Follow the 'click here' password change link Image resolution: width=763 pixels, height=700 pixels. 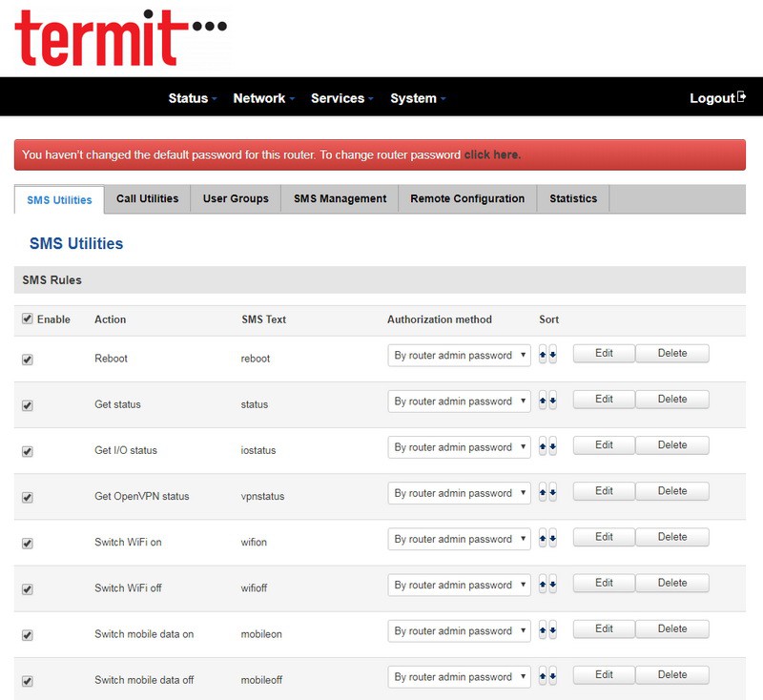(x=492, y=154)
